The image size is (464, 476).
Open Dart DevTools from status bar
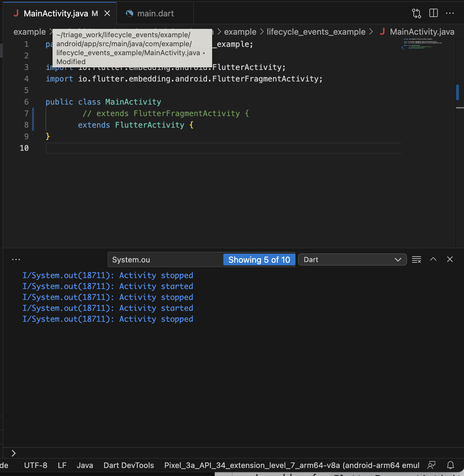129,465
